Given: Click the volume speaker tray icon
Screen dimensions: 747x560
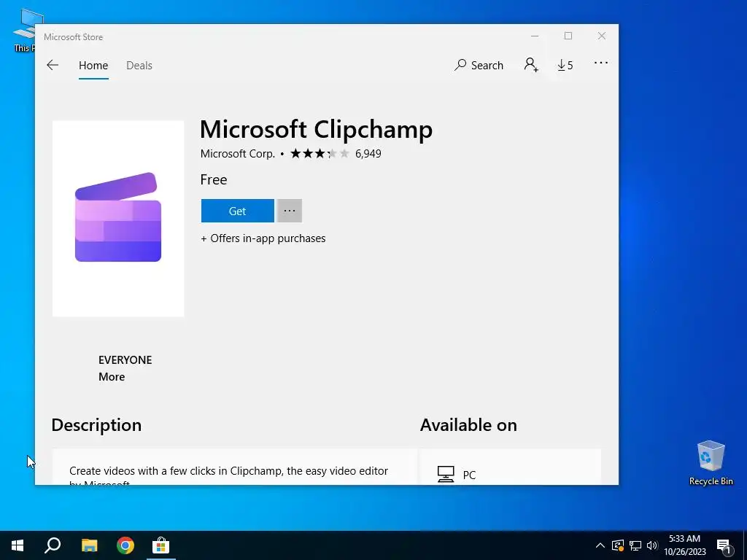Looking at the screenshot, I should [652, 545].
